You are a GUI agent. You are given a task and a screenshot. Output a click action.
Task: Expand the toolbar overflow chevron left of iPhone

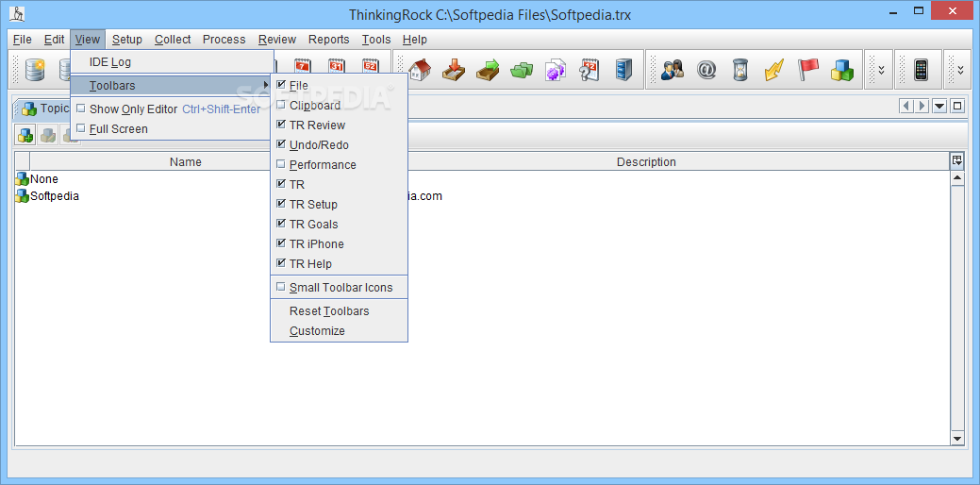pos(881,70)
